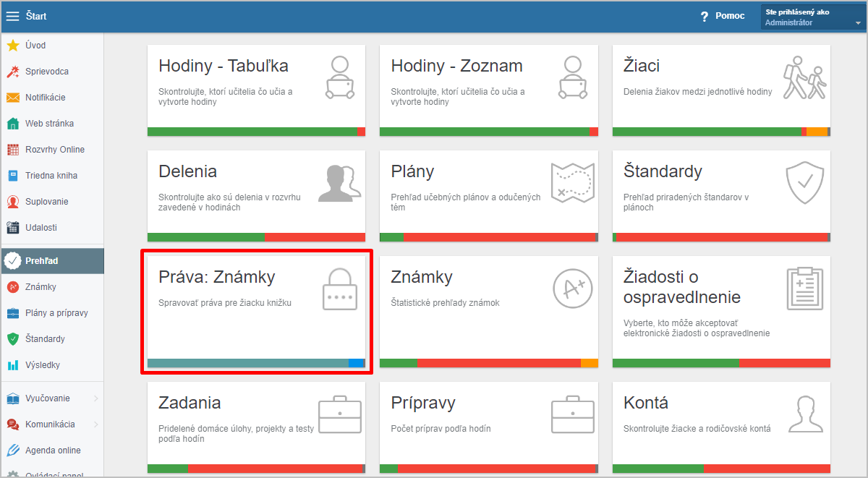The width and height of the screenshot is (868, 478).
Task: Select Výsledky label in the sidebar
Action: pyautogui.click(x=43, y=365)
